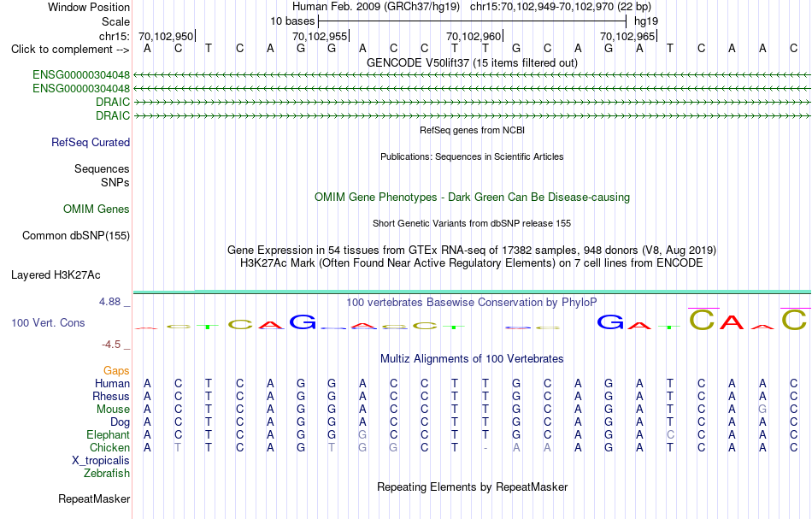Select the OMIM Genes track label
812x519 pixels.
pyautogui.click(x=97, y=209)
